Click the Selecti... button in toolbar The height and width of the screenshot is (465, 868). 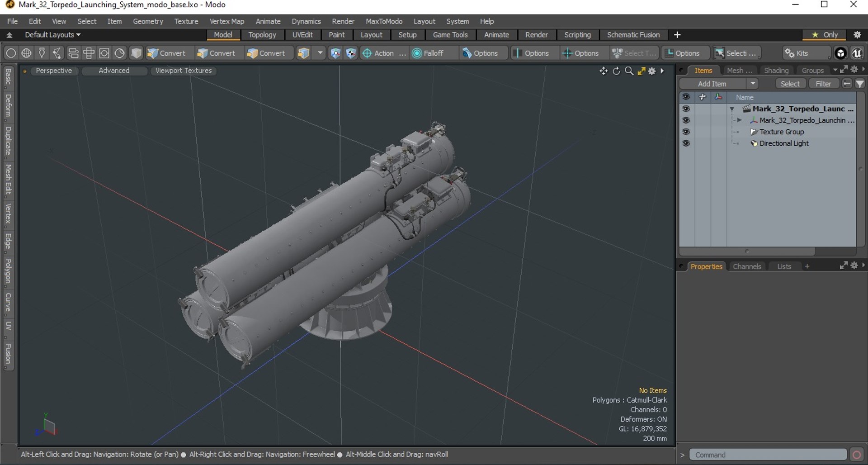pos(736,53)
